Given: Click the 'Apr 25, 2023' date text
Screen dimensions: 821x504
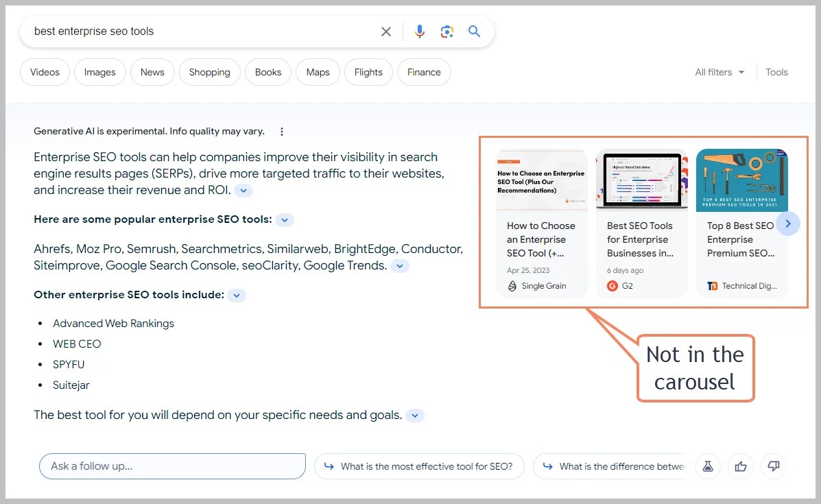Looking at the screenshot, I should [x=528, y=270].
